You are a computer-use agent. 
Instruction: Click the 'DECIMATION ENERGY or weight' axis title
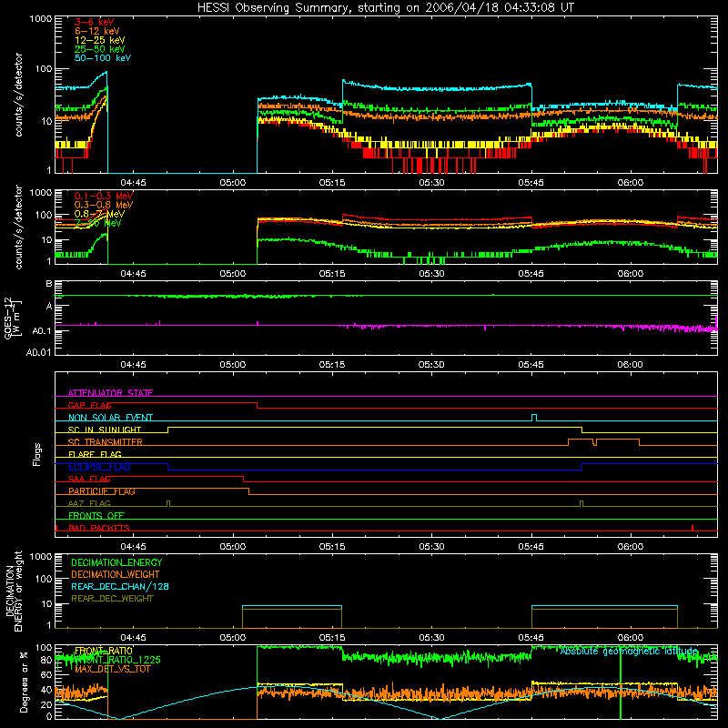14,591
